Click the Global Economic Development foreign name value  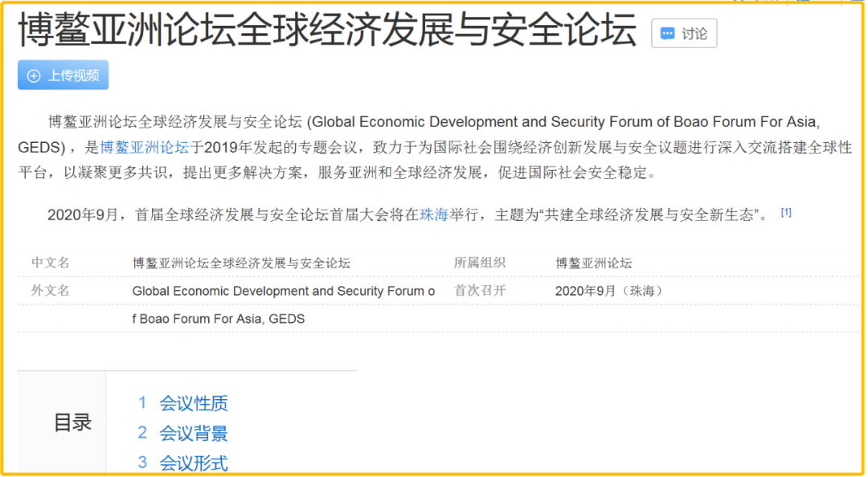click(x=284, y=305)
